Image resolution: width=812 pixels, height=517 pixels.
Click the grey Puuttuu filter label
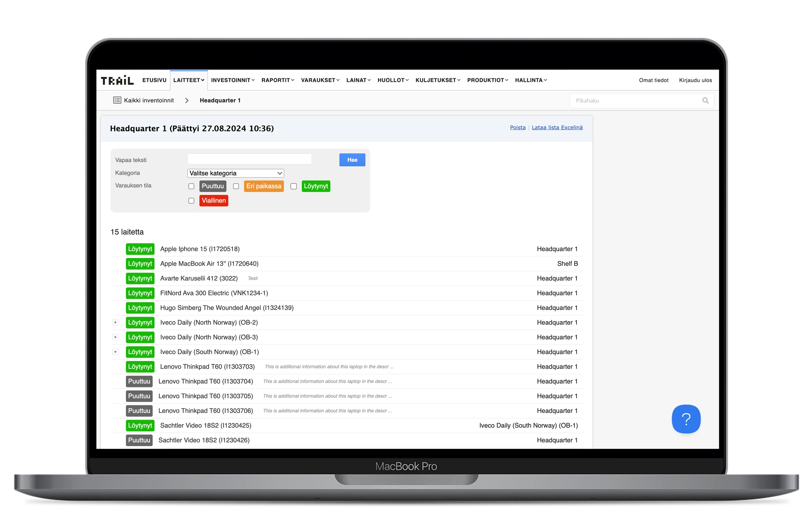tap(212, 186)
